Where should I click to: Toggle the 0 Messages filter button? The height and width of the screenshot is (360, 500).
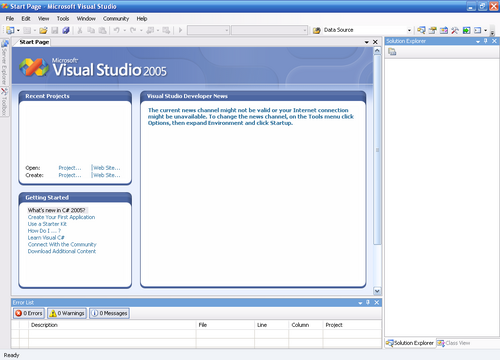(x=109, y=313)
